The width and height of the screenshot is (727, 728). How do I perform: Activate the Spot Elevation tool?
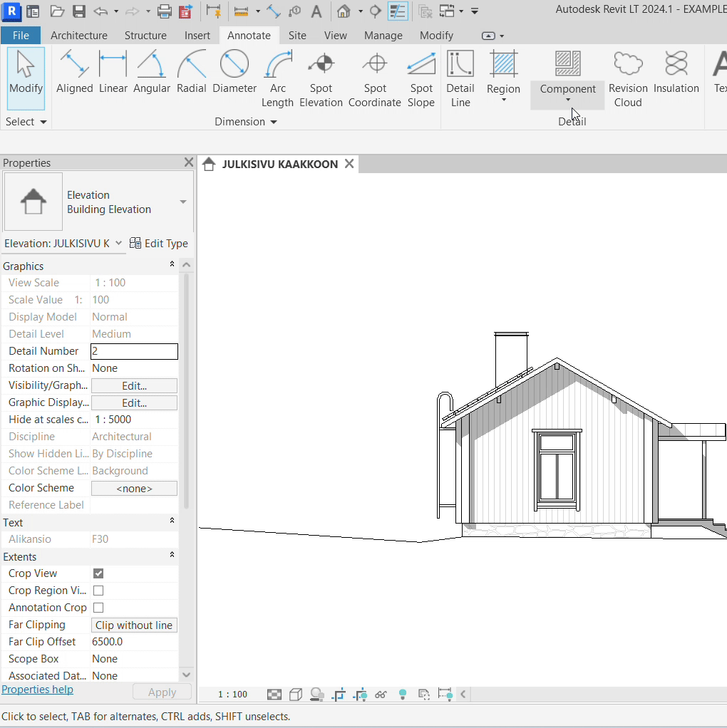point(321,80)
